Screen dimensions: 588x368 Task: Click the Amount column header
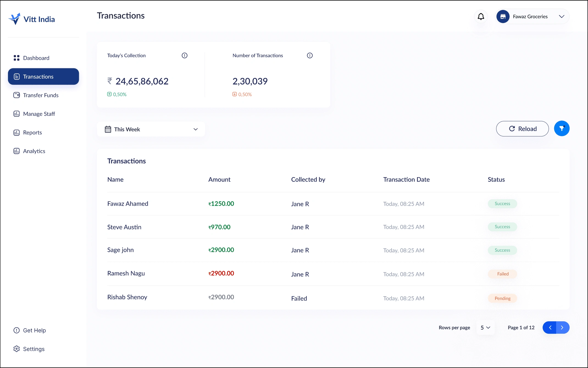click(x=219, y=179)
